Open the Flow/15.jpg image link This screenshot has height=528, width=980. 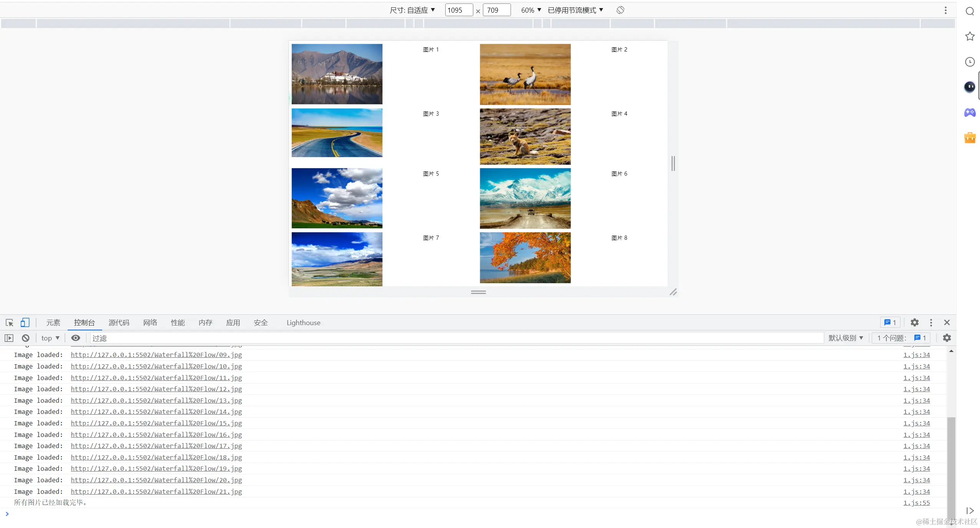156,423
